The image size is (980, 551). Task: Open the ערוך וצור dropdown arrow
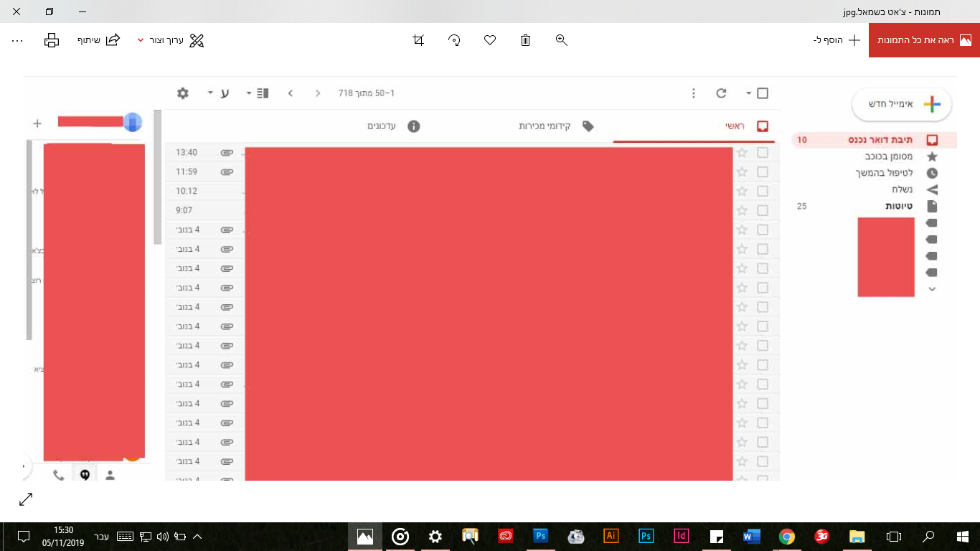coord(141,40)
